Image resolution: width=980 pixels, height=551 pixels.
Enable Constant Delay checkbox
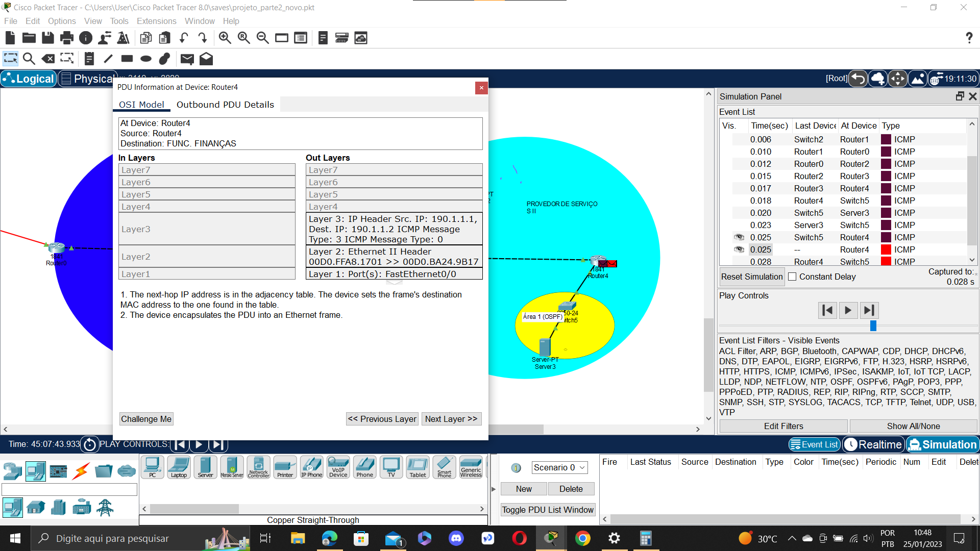click(x=793, y=277)
